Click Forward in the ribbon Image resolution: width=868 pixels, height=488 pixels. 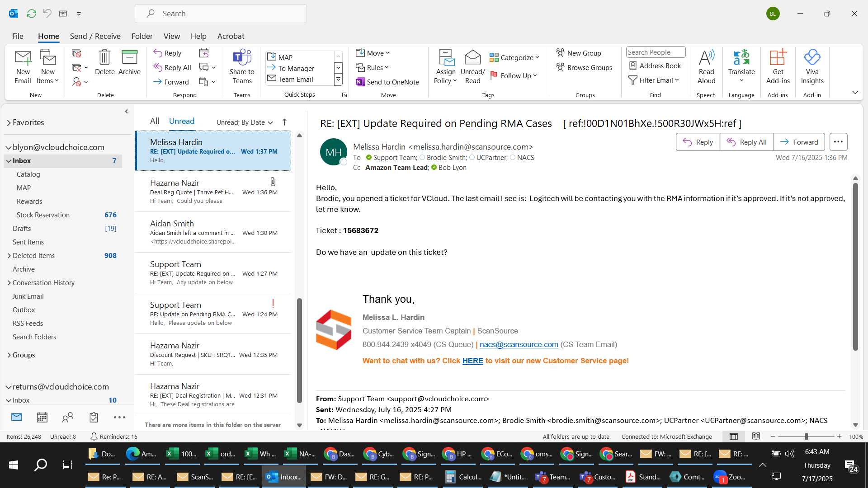click(171, 82)
